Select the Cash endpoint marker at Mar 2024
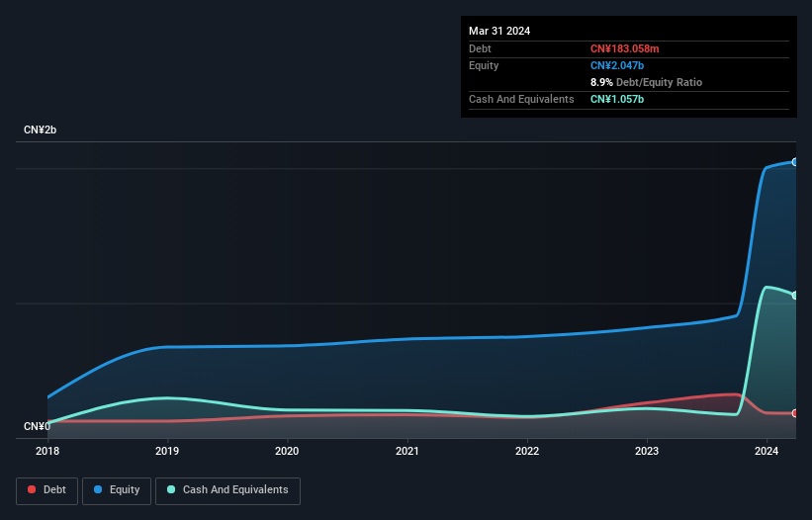Viewport: 812px width, 520px height. (x=795, y=296)
